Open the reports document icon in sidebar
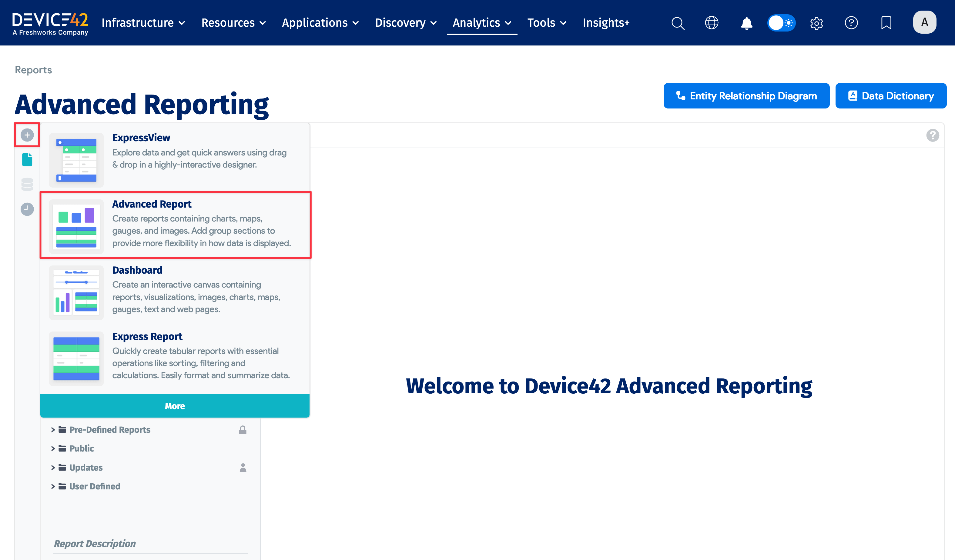Screen dimensions: 955x560 (27, 159)
